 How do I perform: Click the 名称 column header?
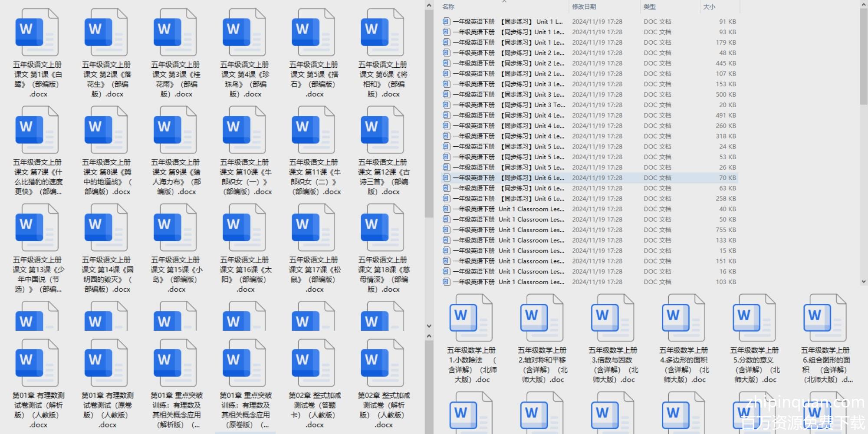448,7
